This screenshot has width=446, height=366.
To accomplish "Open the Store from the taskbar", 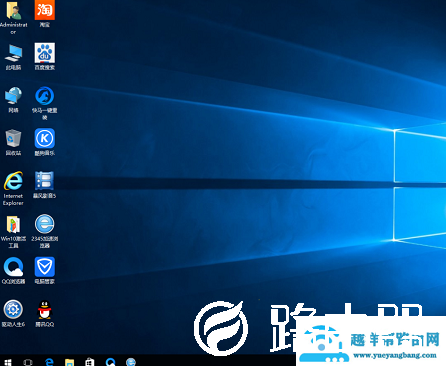I will [89, 362].
